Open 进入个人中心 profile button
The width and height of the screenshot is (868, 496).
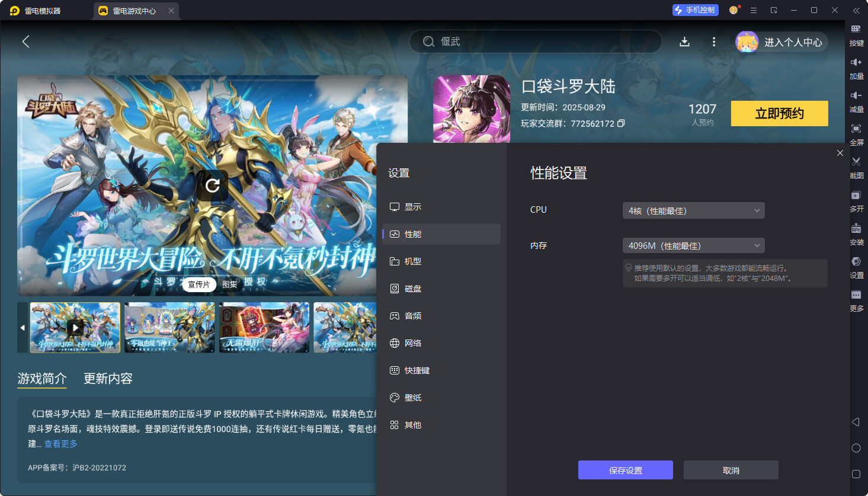pos(781,42)
